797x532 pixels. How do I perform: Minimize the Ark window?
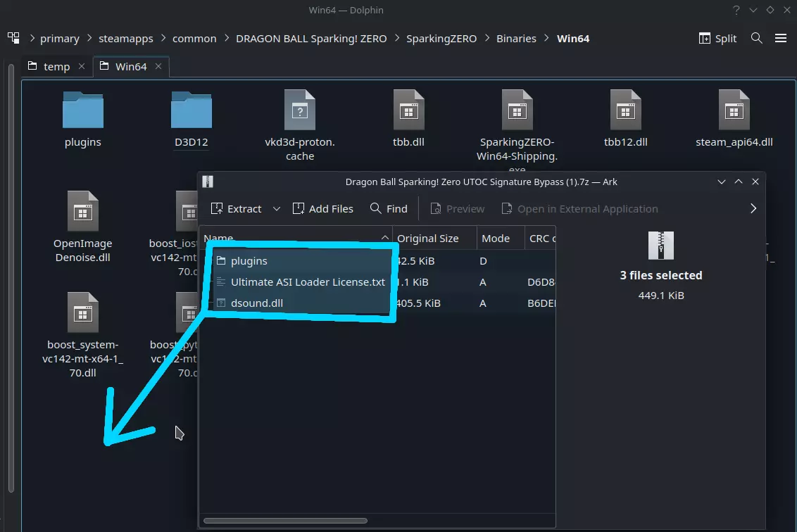click(x=721, y=182)
